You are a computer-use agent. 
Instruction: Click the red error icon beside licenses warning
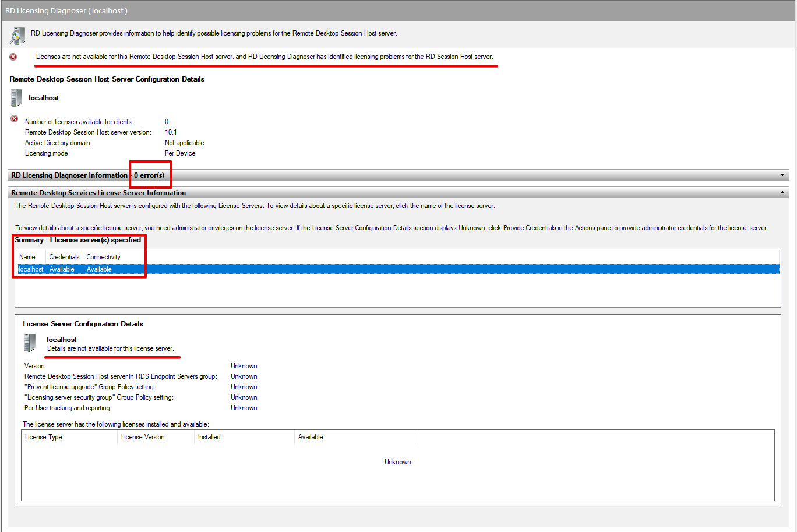pos(13,57)
